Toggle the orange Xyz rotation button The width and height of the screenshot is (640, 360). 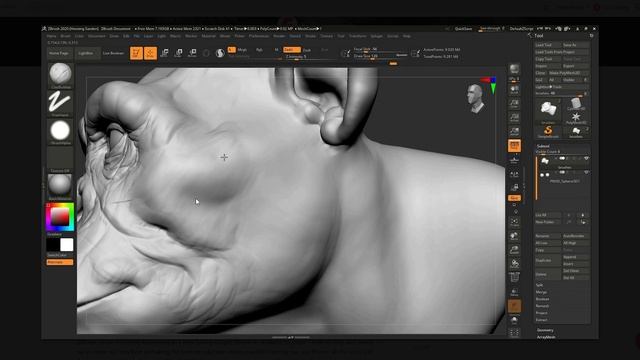pos(514,198)
